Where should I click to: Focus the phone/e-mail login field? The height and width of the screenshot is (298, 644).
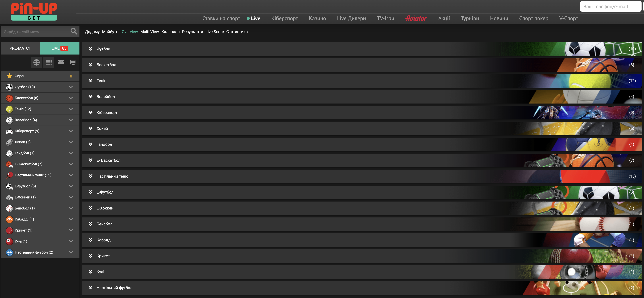pos(610,6)
